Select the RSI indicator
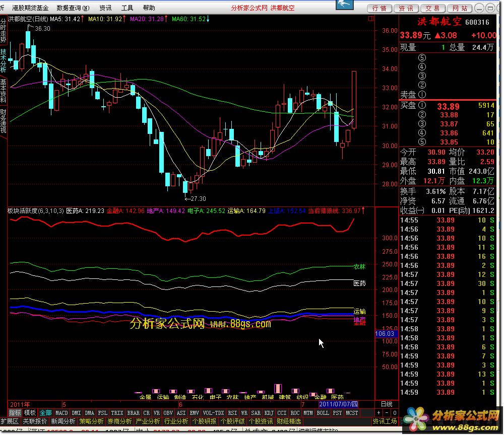The image size is (504, 435). coord(232,413)
